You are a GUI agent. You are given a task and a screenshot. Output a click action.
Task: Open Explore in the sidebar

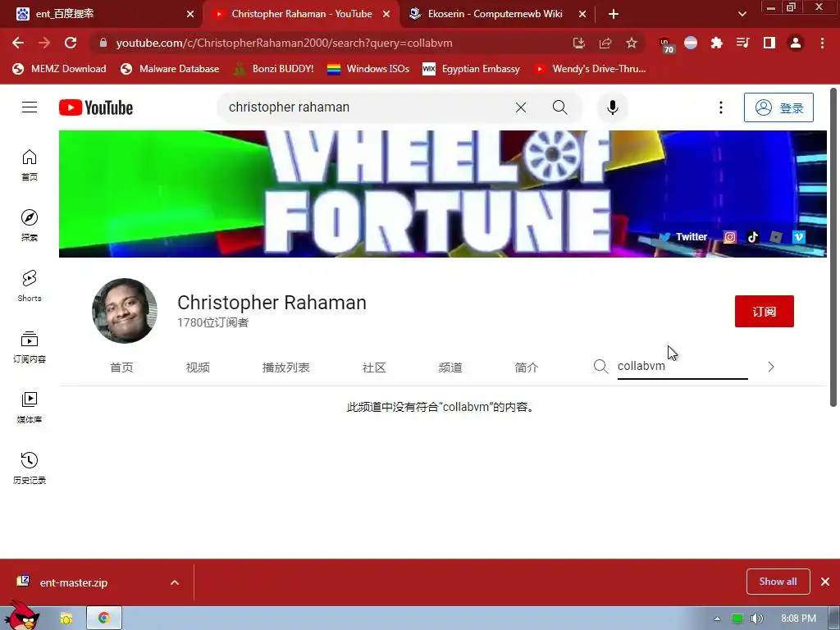30,226
